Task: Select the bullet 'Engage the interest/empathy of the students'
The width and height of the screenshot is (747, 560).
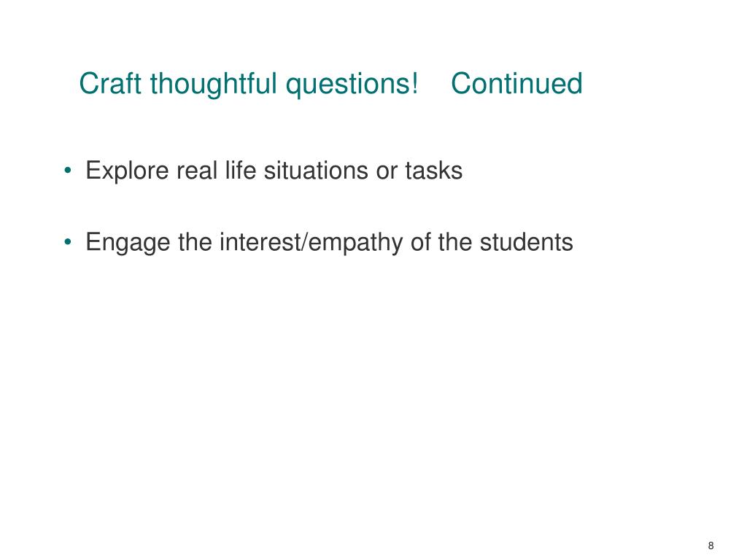Action: click(x=329, y=242)
